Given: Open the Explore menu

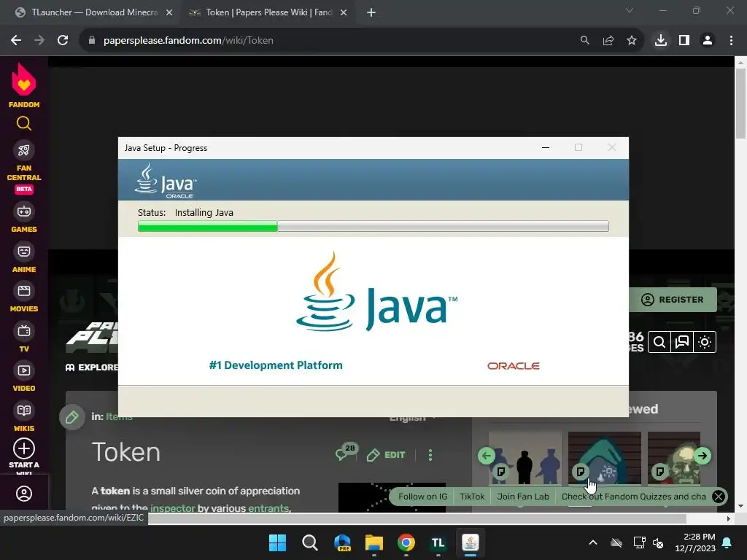Looking at the screenshot, I should click(x=92, y=367).
